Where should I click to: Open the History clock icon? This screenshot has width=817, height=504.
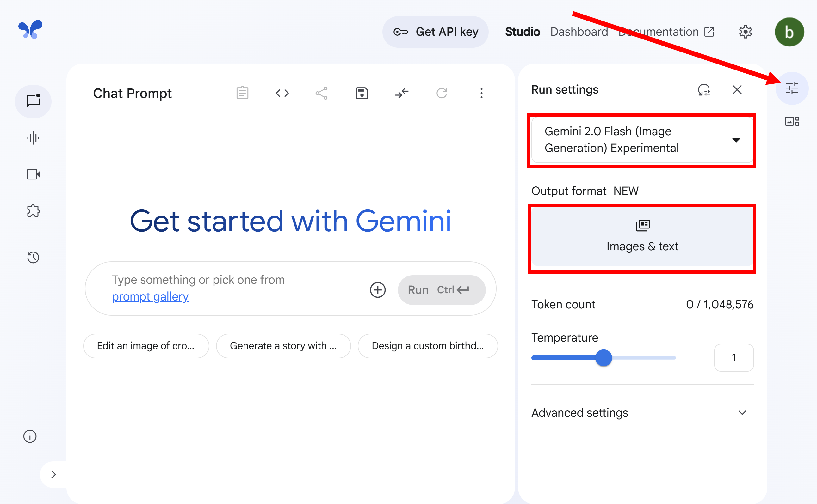[33, 257]
